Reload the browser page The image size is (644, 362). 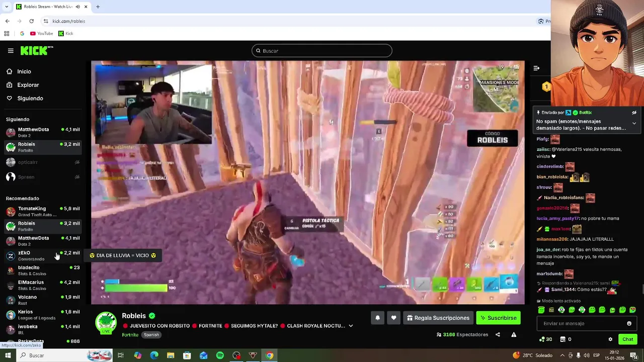coord(31,21)
